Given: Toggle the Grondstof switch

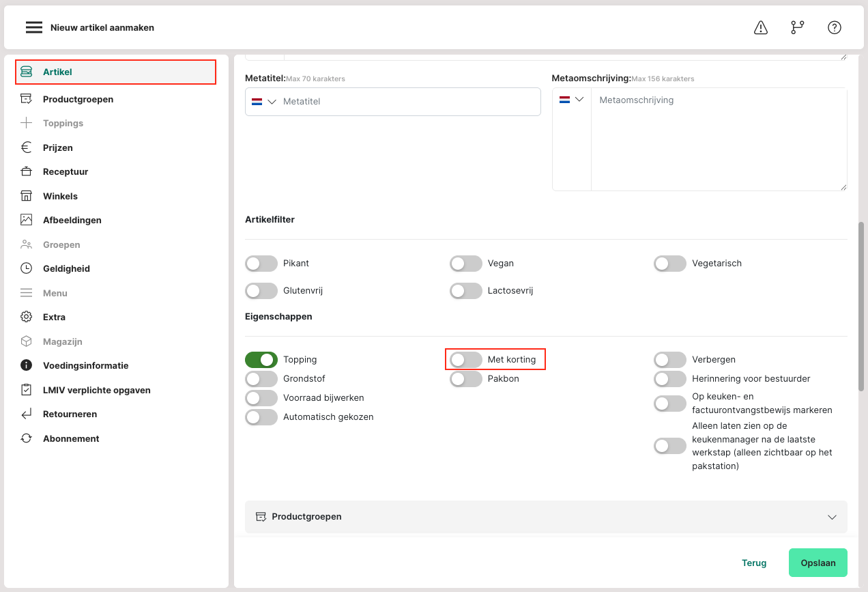Looking at the screenshot, I should click(x=261, y=379).
